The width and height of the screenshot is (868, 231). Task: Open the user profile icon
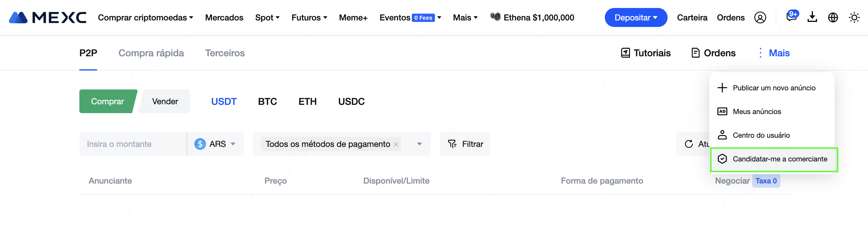(x=760, y=17)
